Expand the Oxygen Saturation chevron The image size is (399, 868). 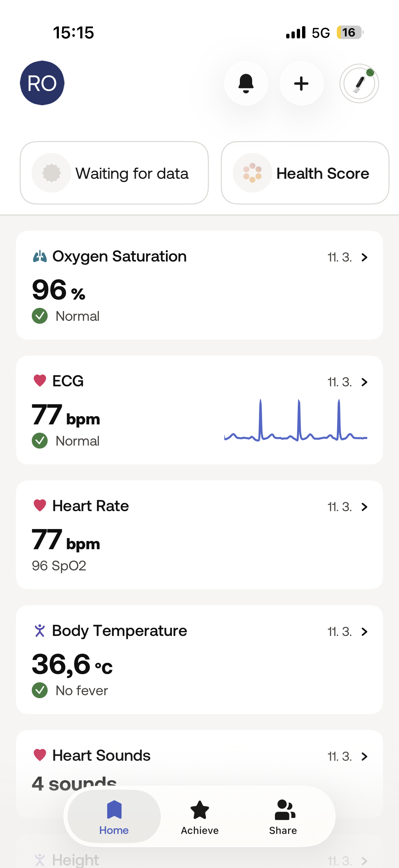[x=364, y=258]
